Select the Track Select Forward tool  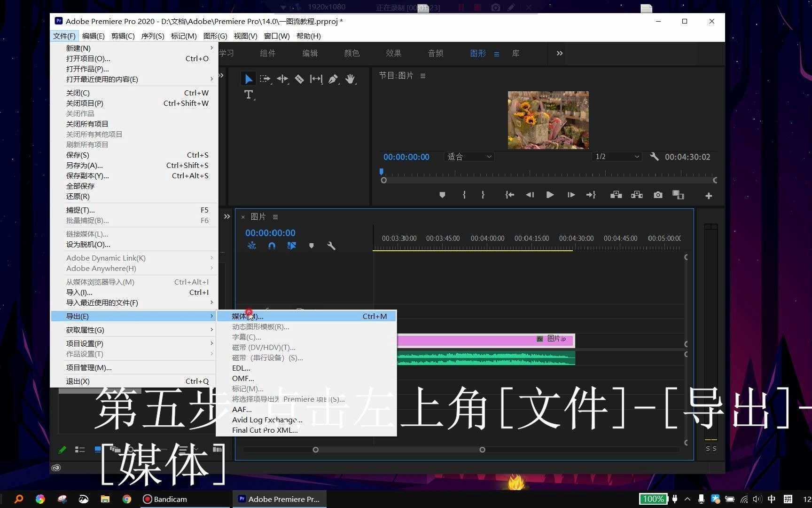[265, 79]
